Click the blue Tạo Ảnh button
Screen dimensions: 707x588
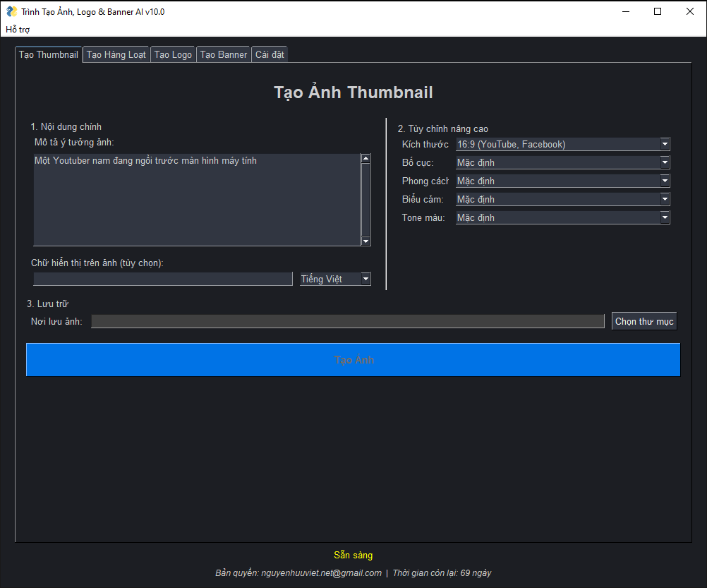click(x=353, y=360)
